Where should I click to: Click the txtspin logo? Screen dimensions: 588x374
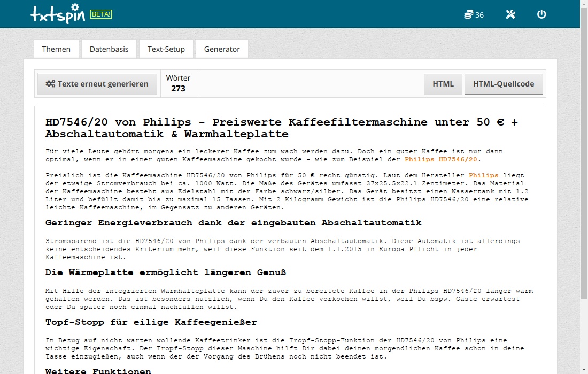point(58,14)
